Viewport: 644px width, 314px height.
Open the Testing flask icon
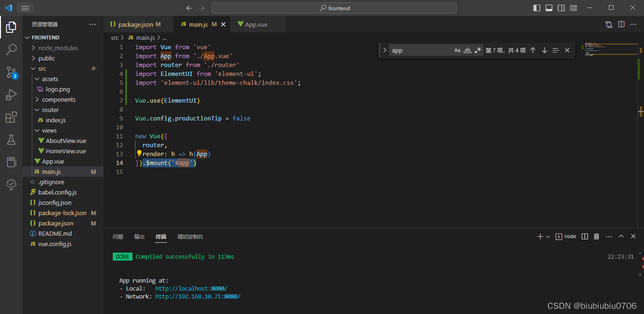click(11, 140)
